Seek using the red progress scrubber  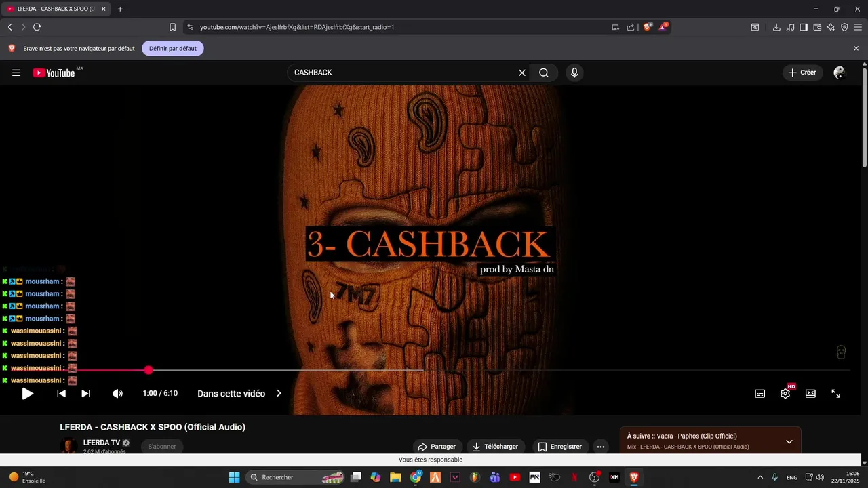click(149, 370)
